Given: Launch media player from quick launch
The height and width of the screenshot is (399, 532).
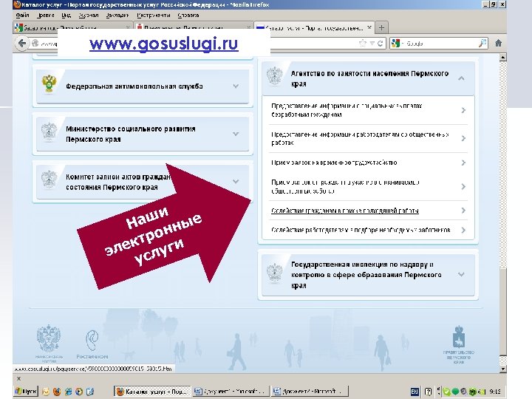Looking at the screenshot, I should pos(79,392).
